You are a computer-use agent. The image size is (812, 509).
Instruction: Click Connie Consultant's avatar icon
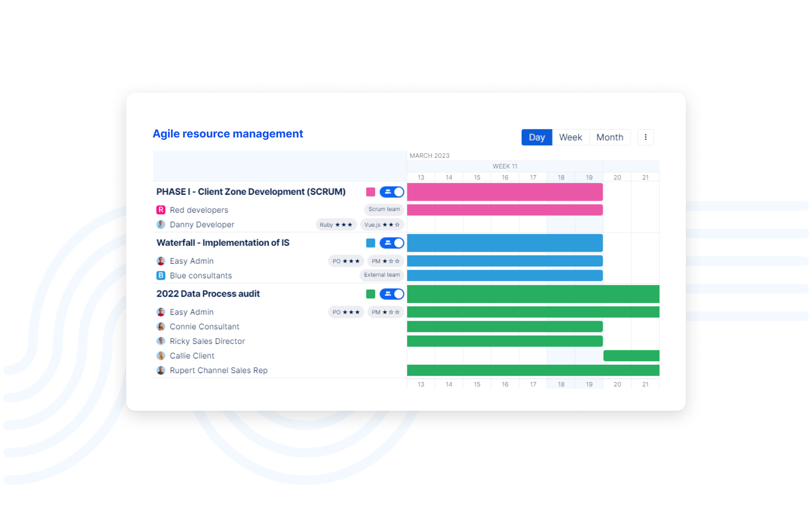point(161,327)
